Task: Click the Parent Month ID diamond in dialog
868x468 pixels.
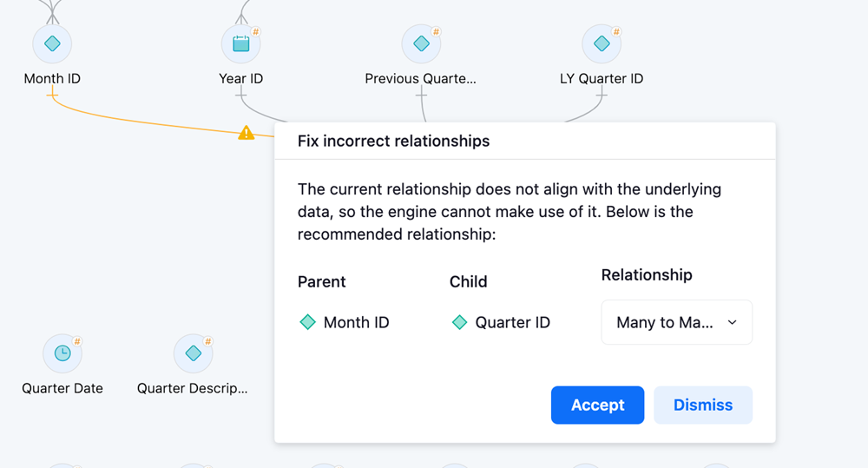Action: click(308, 322)
